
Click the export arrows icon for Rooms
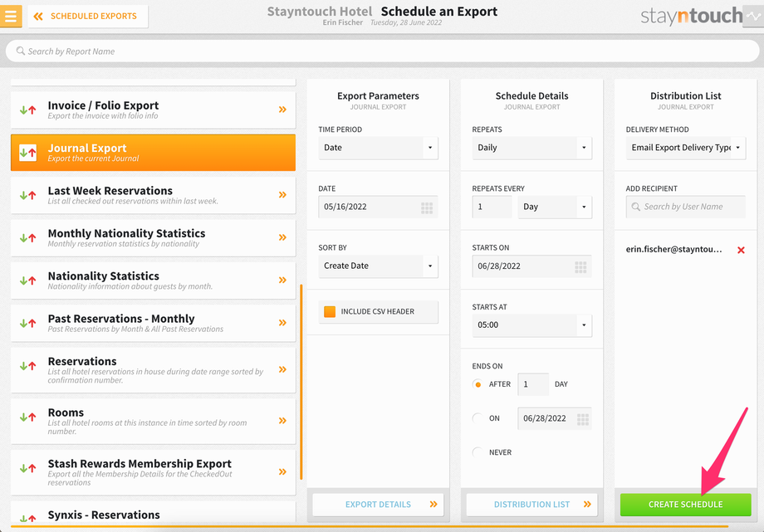(27, 417)
